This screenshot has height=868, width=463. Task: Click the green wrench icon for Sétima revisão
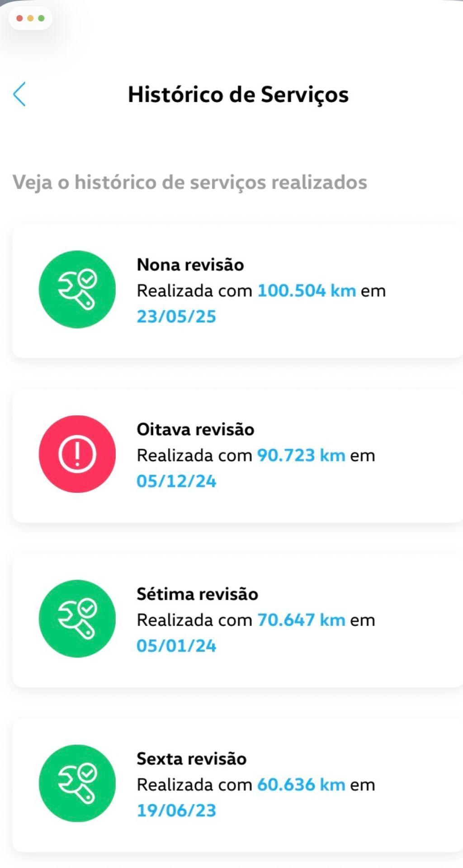(x=77, y=619)
